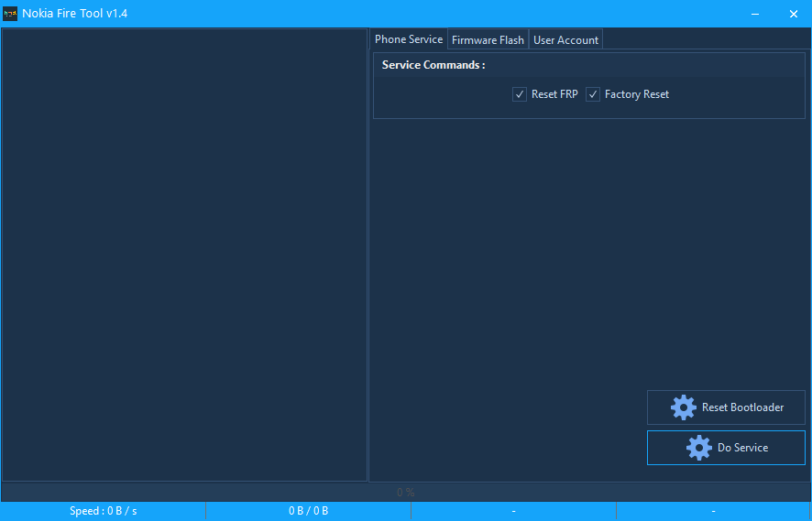812x521 pixels.
Task: Click the Service Commands heading
Action: pyautogui.click(x=433, y=65)
